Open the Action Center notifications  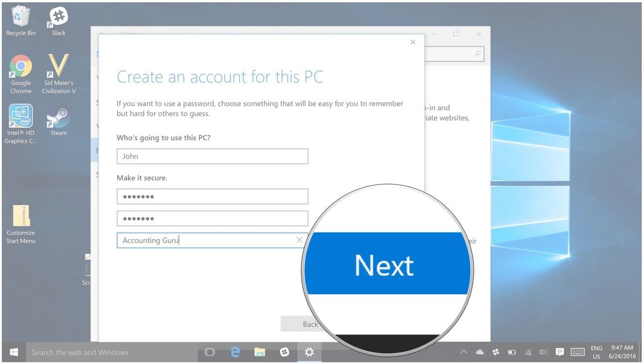point(560,352)
